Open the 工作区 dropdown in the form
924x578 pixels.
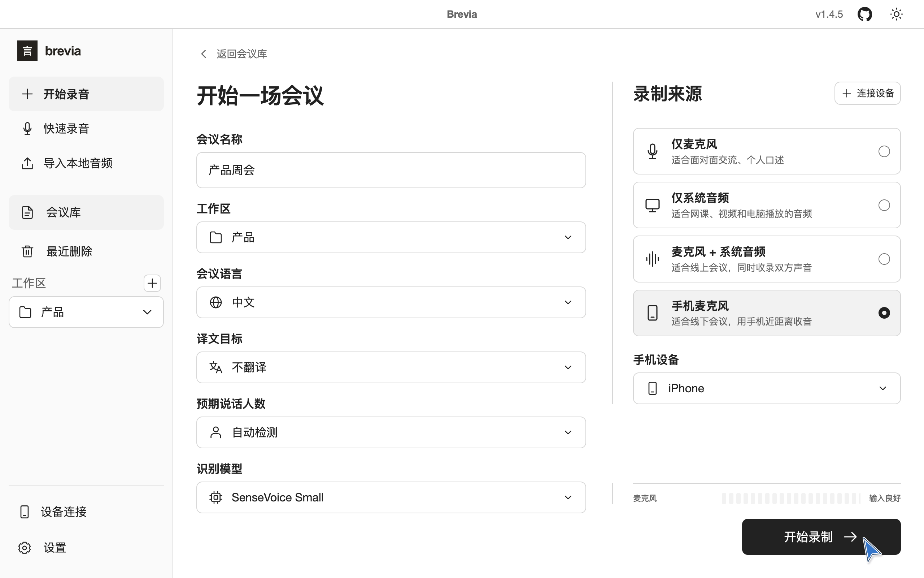(391, 237)
